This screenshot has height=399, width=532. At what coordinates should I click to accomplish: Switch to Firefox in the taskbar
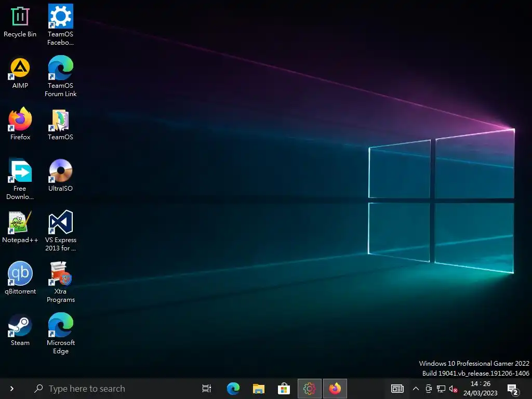tap(335, 389)
